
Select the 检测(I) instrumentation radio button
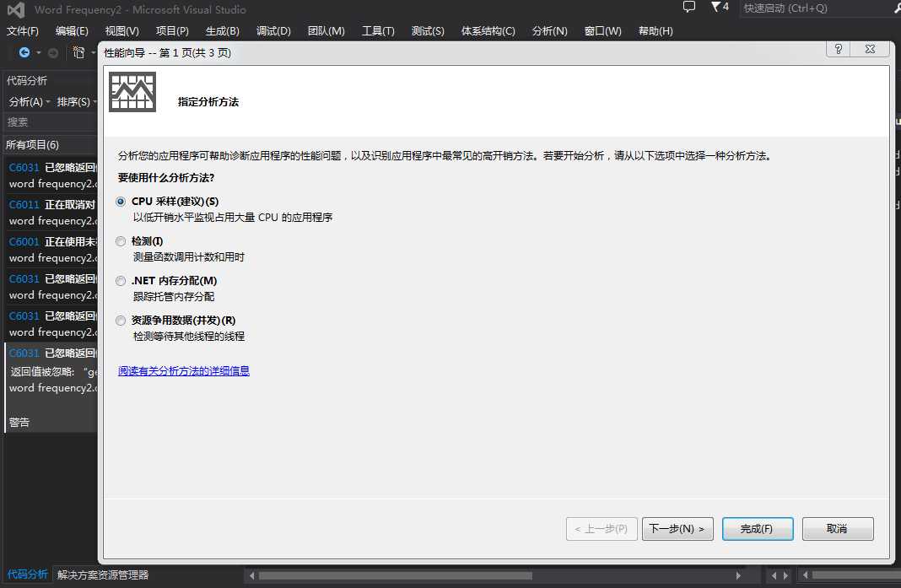pos(121,241)
